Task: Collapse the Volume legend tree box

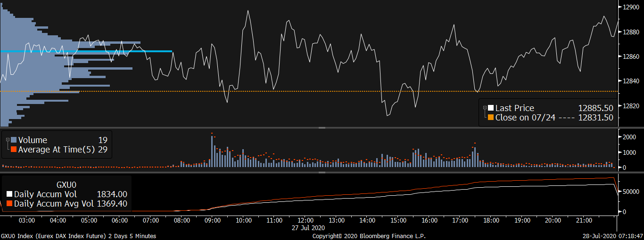Action: click(x=7, y=140)
